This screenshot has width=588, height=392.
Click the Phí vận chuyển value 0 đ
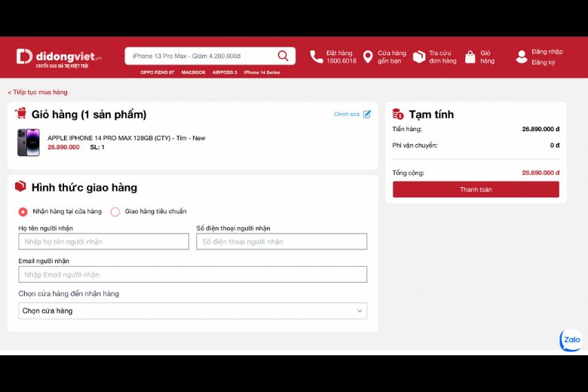tap(555, 145)
